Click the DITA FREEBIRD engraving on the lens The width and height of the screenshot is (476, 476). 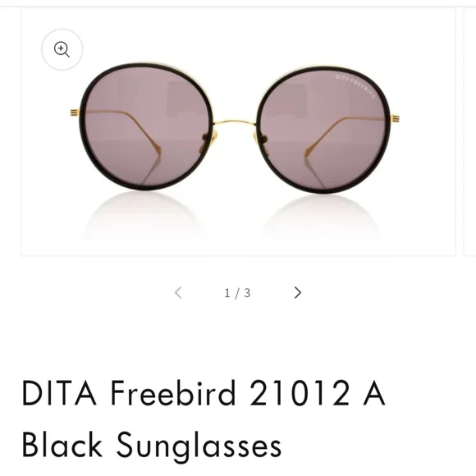(x=355, y=86)
